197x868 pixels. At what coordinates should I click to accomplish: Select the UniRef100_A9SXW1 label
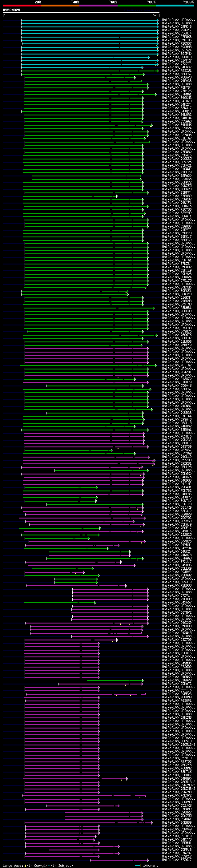pyautogui.click(x=177, y=71)
